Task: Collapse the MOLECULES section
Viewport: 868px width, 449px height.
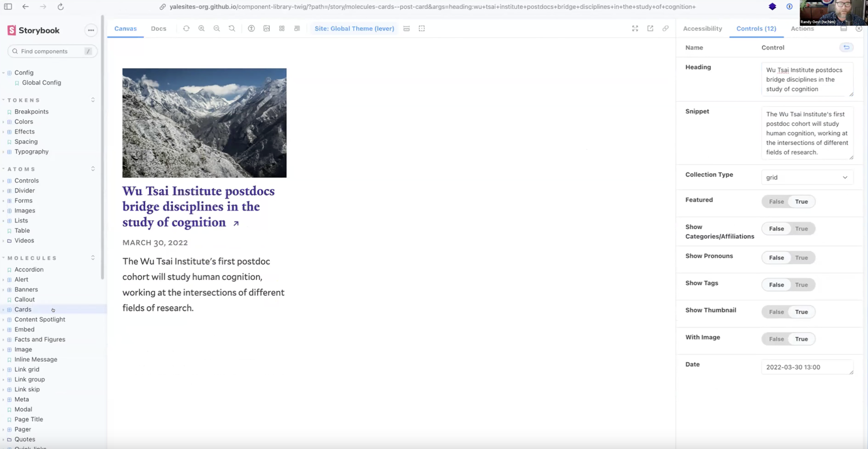Action: (32, 258)
